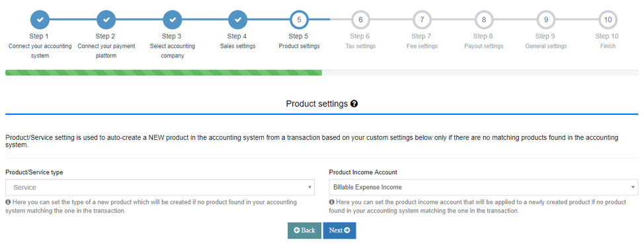Viewport: 644px width, 243px height.
Task: Select the Step 9 General settings circle
Action: [x=546, y=19]
